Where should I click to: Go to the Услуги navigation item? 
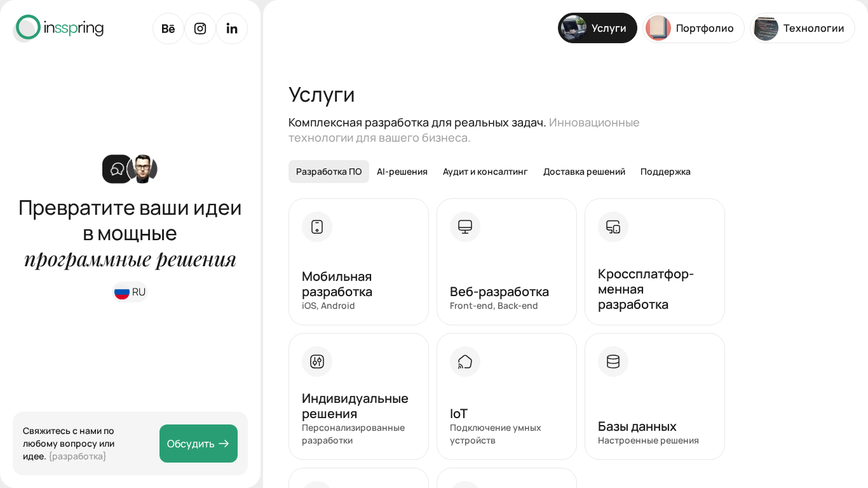tap(597, 28)
